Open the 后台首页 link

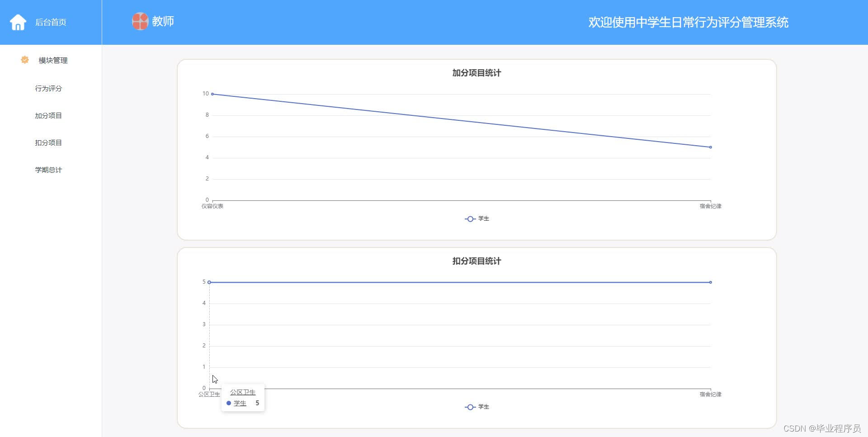coord(51,22)
